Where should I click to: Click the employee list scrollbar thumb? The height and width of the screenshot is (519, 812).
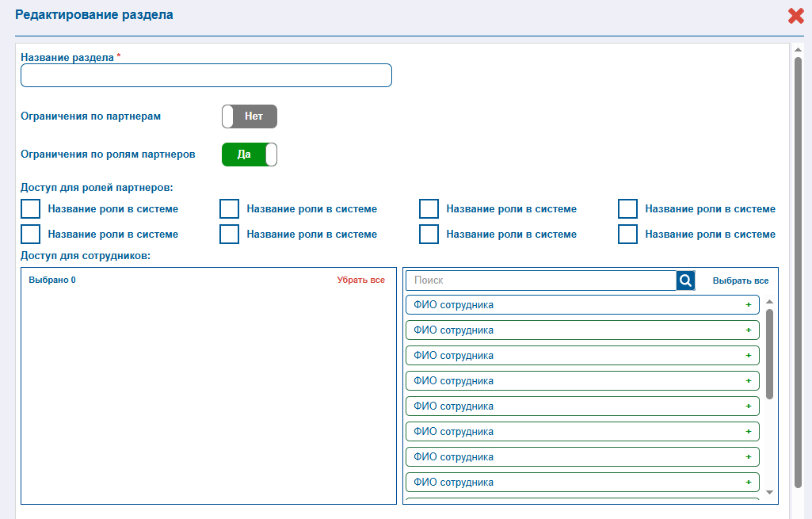click(769, 354)
